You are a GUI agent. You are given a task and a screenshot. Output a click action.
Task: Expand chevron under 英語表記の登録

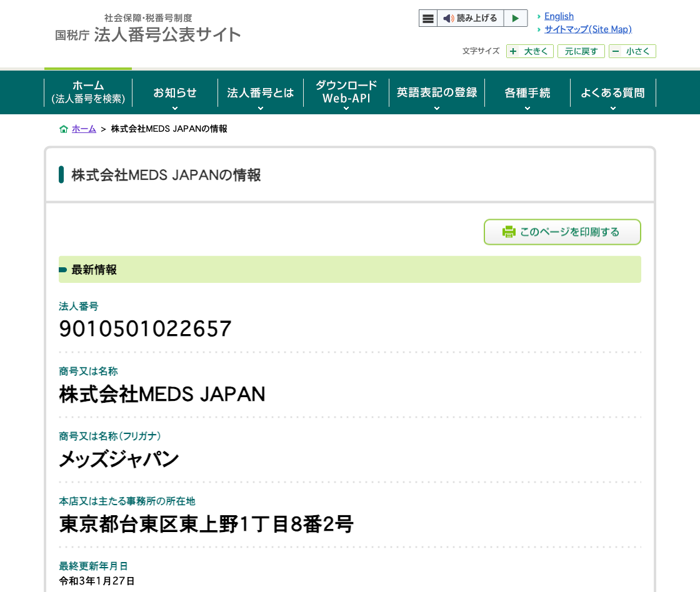click(437, 109)
